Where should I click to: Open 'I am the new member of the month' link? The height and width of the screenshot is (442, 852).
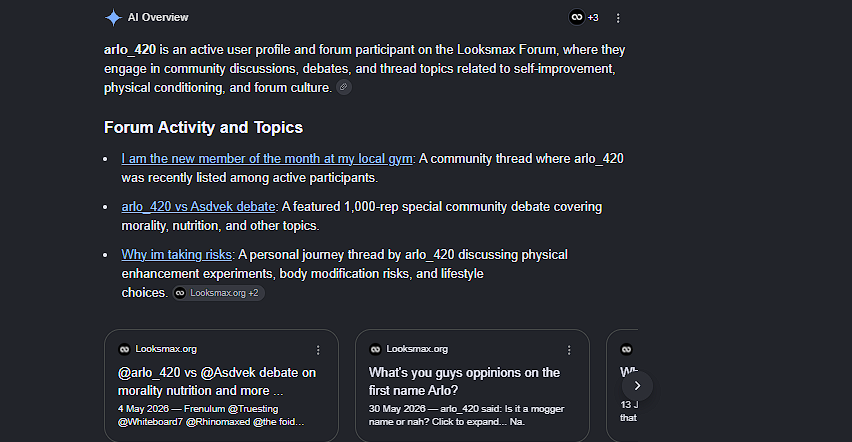tap(267, 159)
